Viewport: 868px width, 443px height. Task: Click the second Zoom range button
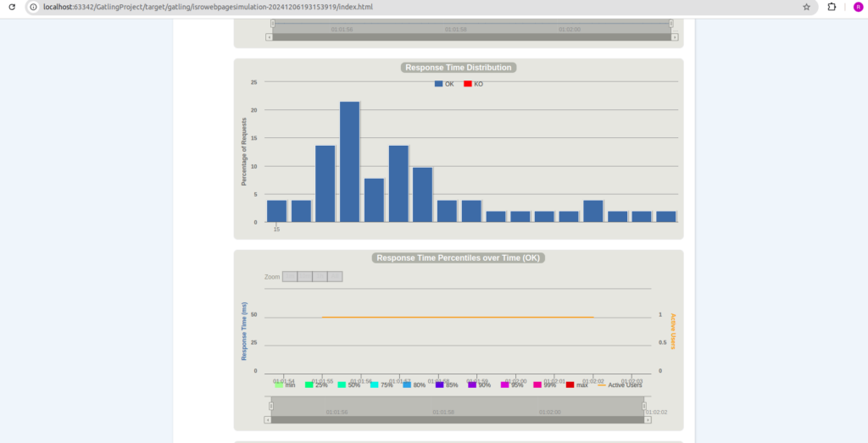(304, 277)
